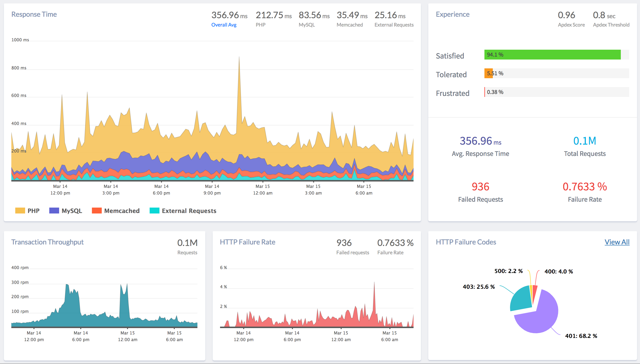This screenshot has height=364, width=640.
Task: Select the Overall Avg metric
Action: coord(224,25)
